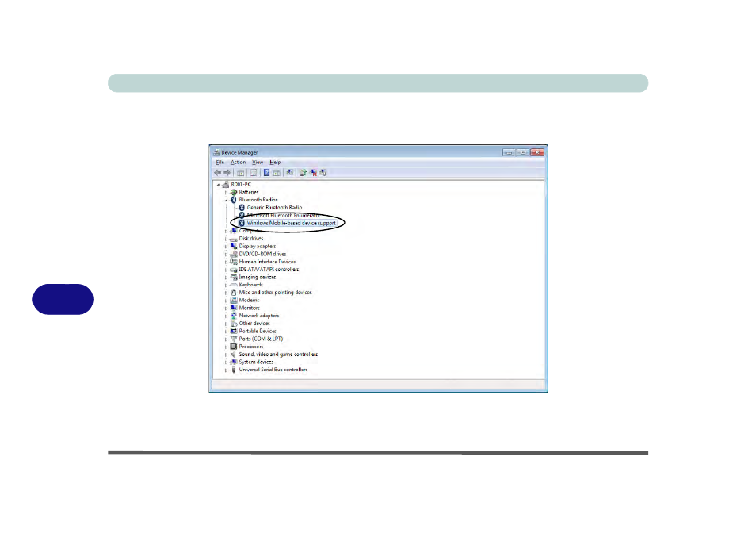Click the Uninstall icon with the red X
The width and height of the screenshot is (756, 533).
point(313,173)
